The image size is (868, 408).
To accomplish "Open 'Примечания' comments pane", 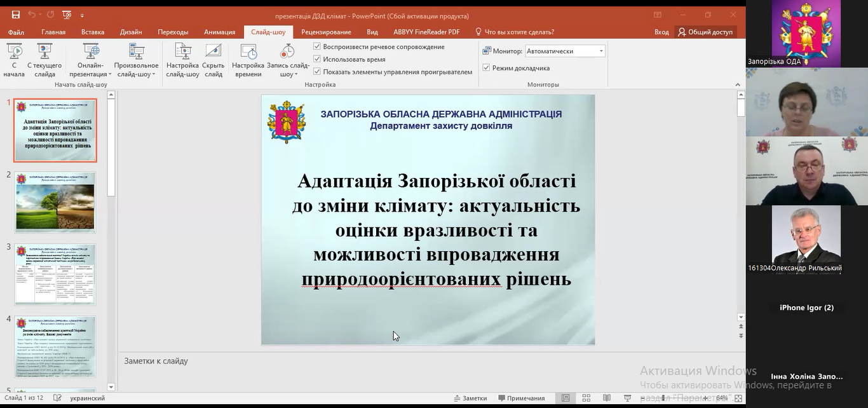I will [x=521, y=398].
